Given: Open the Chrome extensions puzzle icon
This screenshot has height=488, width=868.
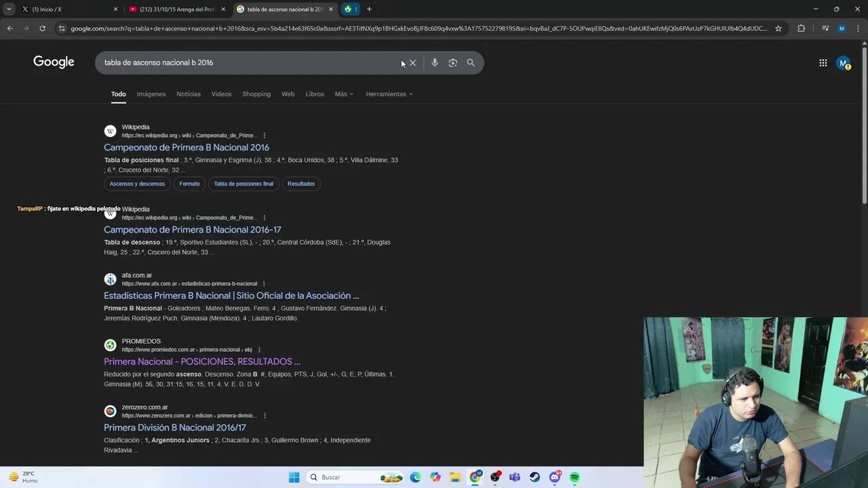Looking at the screenshot, I should coord(801,28).
